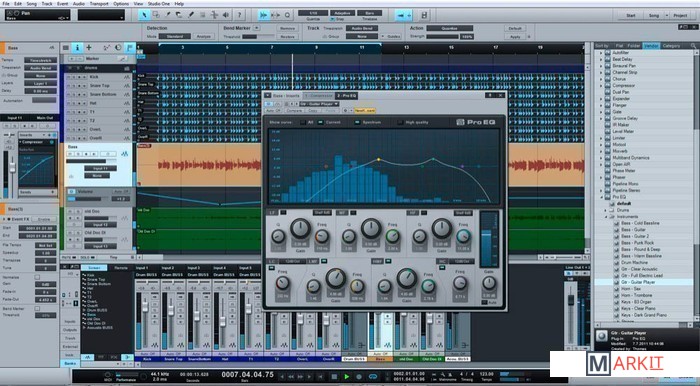This screenshot has width=700, height=386.
Task: Enable the Spectrum option in Pro EQ
Action: [357, 122]
